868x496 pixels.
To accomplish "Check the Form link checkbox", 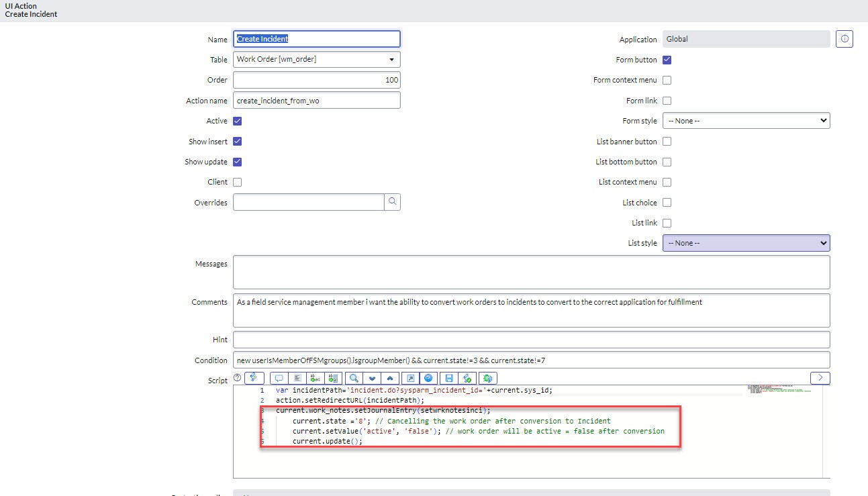I will pos(667,101).
